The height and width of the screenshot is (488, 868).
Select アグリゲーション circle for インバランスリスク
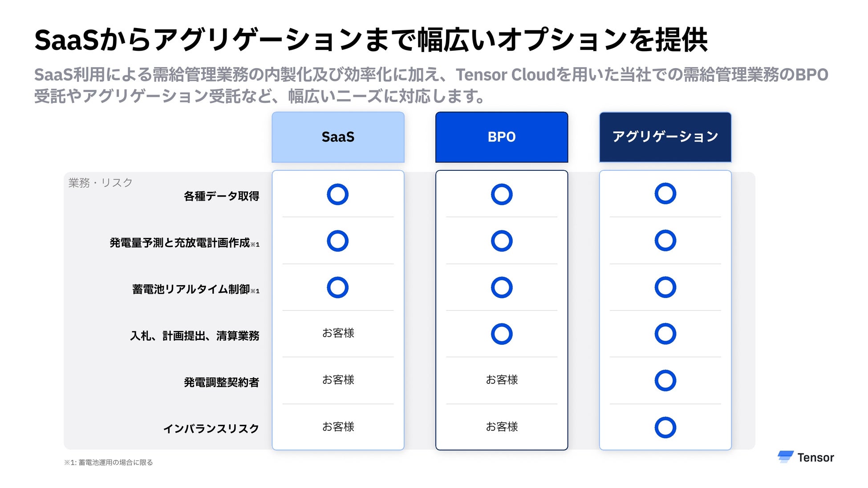(665, 428)
